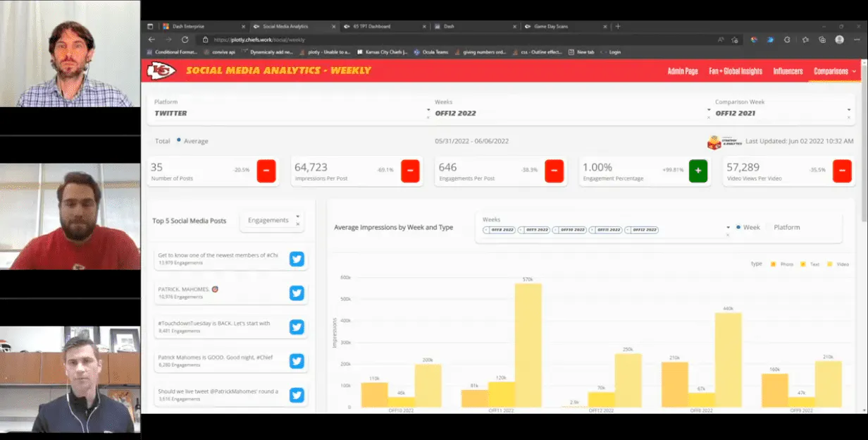Screen dimensions: 868x440
Task: Open the Ocula Teams bookmark
Action: tap(430, 52)
